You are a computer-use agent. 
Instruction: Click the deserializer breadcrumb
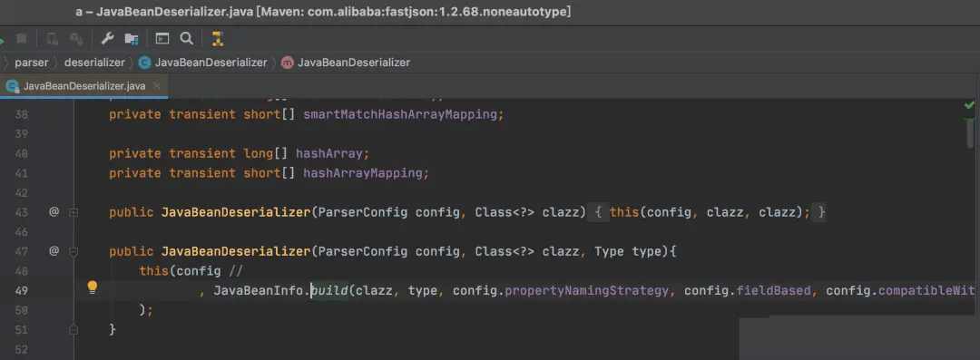click(x=94, y=63)
